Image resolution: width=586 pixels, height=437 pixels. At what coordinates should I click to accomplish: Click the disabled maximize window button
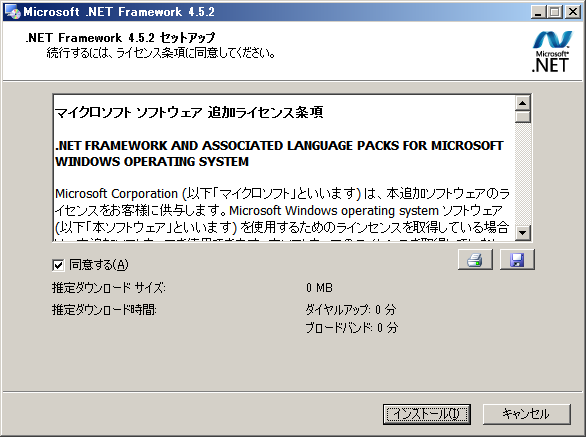point(555,12)
